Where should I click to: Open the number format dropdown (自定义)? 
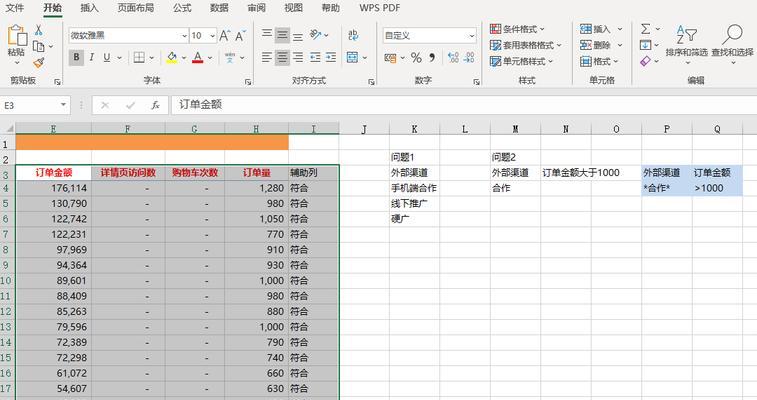470,35
